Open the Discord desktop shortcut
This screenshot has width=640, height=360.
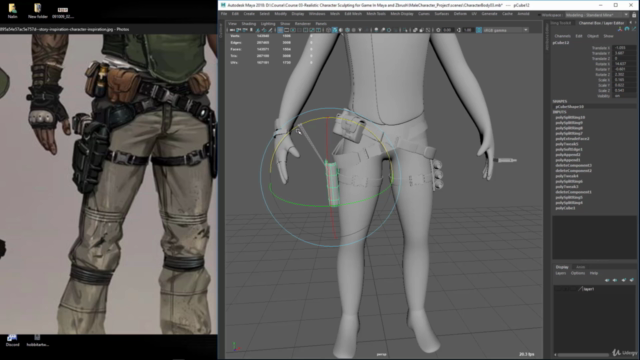(x=12, y=340)
